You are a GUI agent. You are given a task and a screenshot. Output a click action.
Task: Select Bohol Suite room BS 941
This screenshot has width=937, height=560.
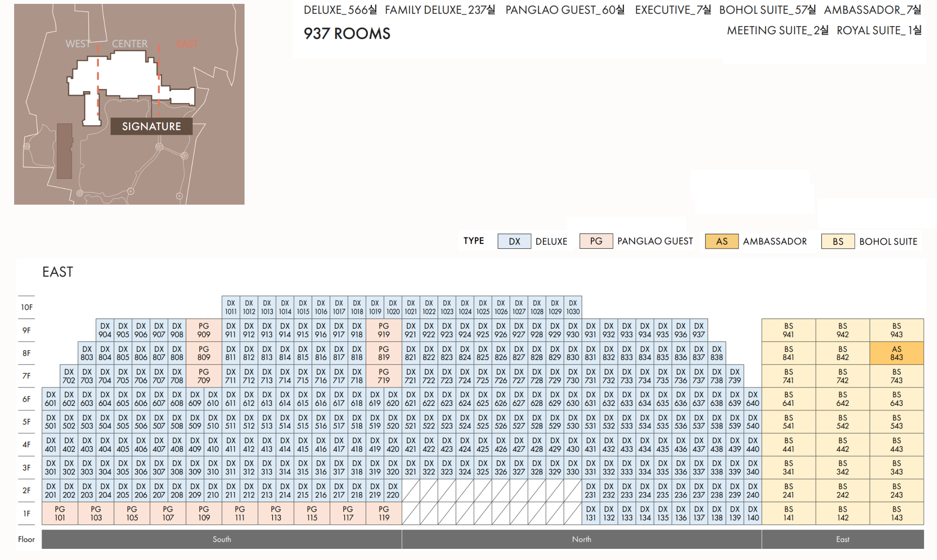point(788,330)
